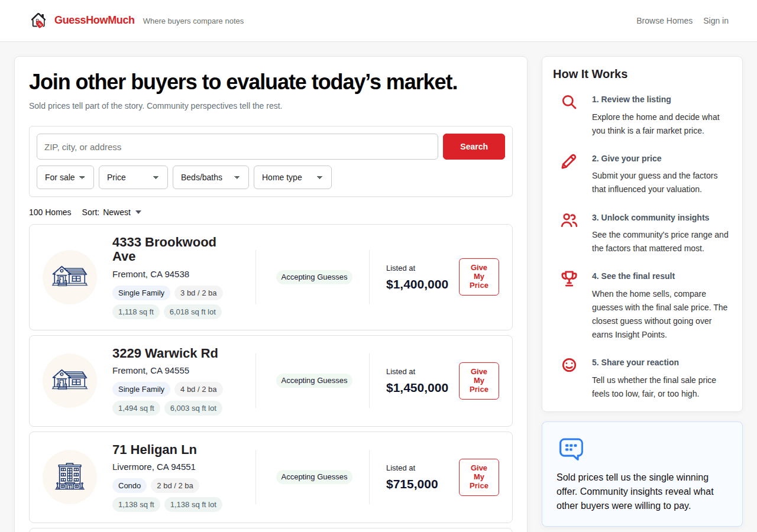Click the smiley icon beside Share your reaction

tap(569, 365)
